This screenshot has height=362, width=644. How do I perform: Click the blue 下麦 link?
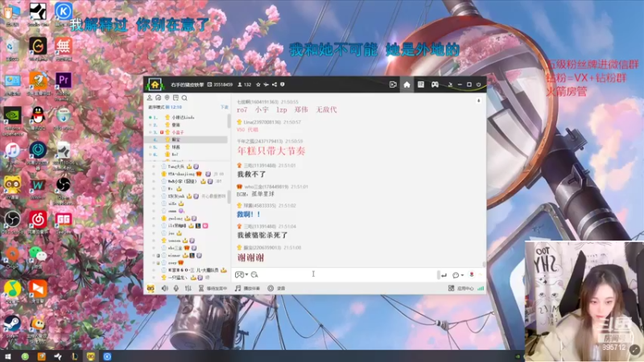click(x=225, y=107)
